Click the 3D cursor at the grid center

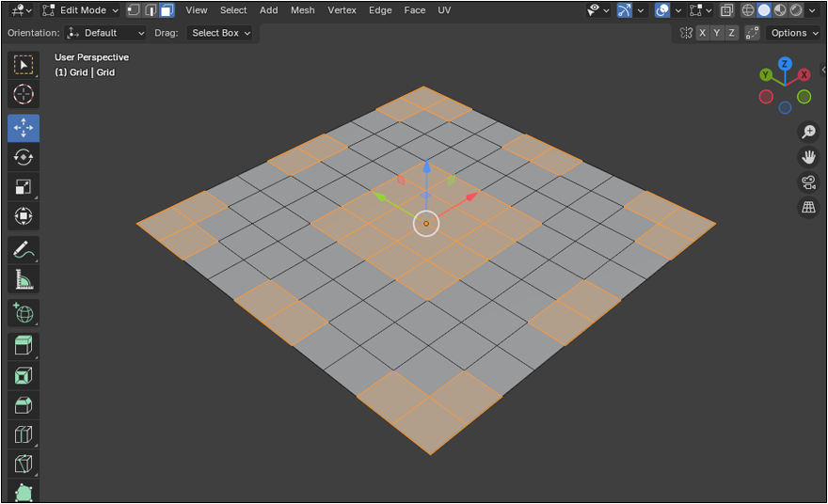426,224
